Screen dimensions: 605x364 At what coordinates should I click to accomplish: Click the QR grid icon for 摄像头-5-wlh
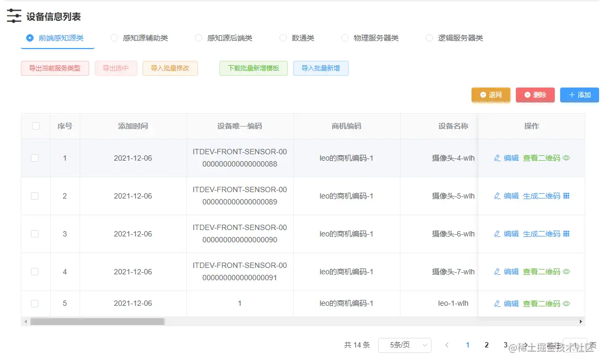[x=566, y=196]
